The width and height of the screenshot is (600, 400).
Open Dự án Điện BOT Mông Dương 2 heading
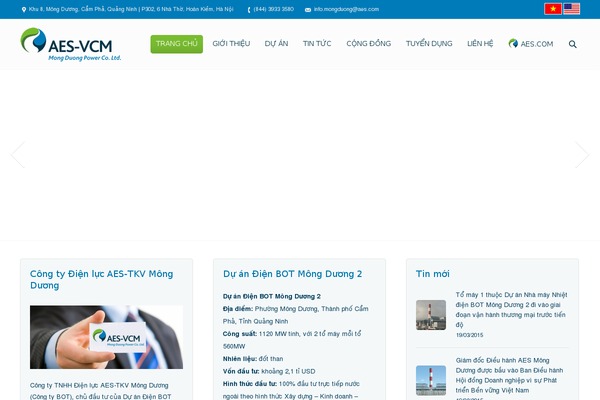tap(293, 274)
